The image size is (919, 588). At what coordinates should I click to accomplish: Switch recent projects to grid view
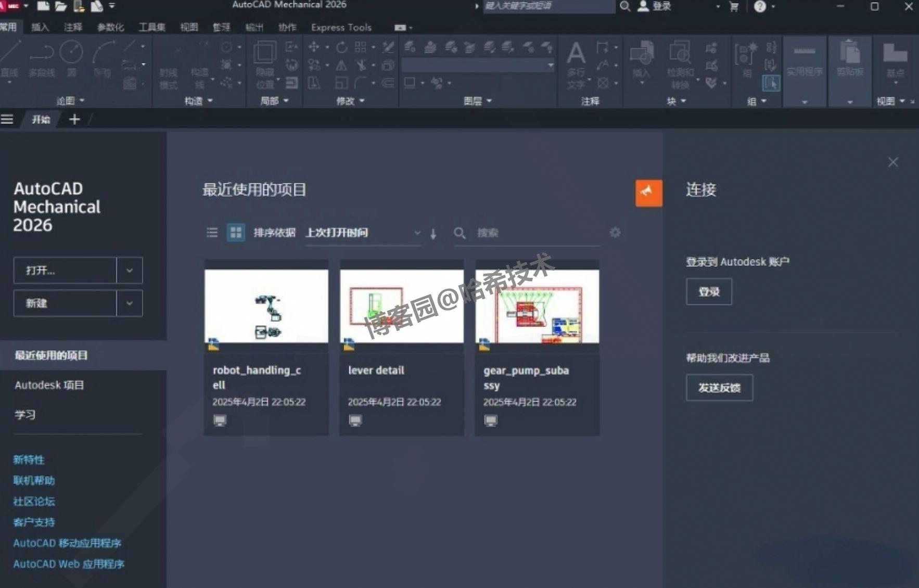236,232
